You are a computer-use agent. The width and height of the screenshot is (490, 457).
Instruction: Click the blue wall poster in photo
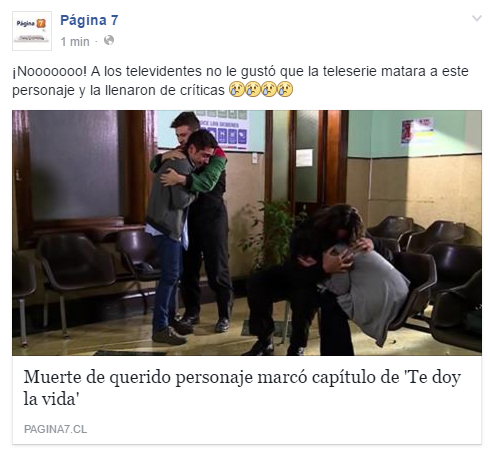(x=222, y=131)
